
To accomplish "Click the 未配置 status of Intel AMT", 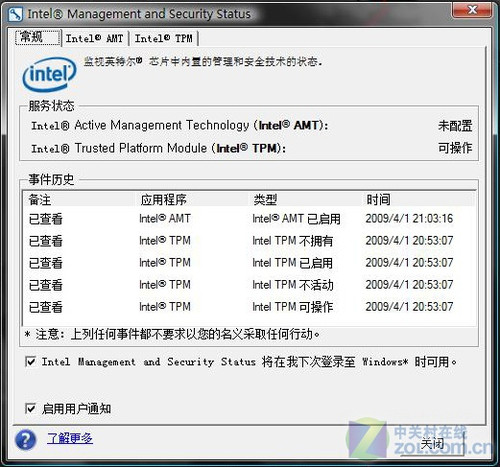I will click(455, 126).
